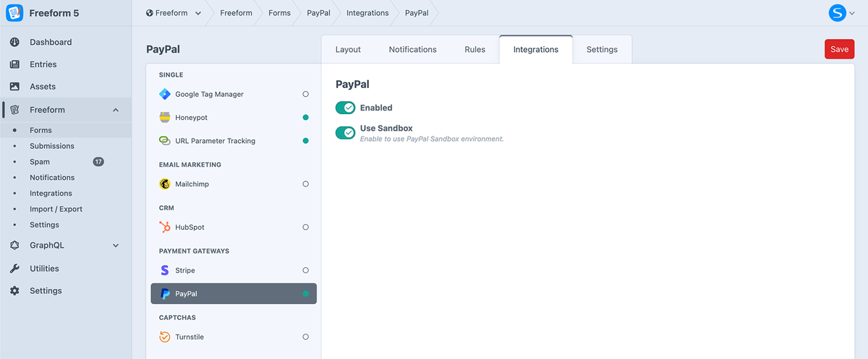This screenshot has width=868, height=359.
Task: Disable the PayPal Enabled toggle
Action: pyautogui.click(x=346, y=108)
